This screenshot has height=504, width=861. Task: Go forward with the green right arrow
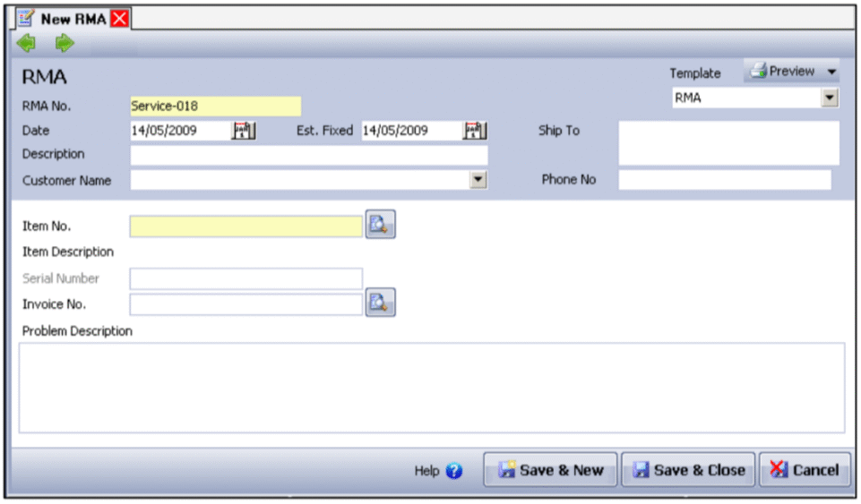point(65,43)
